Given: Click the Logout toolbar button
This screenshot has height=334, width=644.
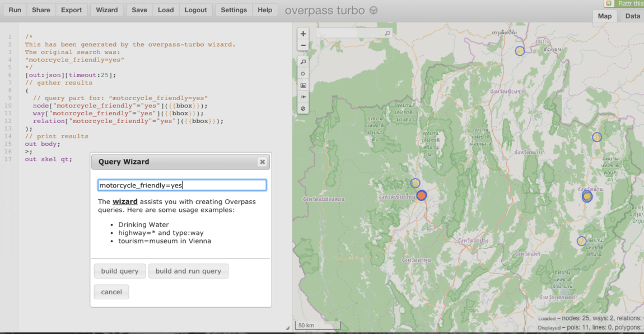Looking at the screenshot, I should tap(195, 10).
